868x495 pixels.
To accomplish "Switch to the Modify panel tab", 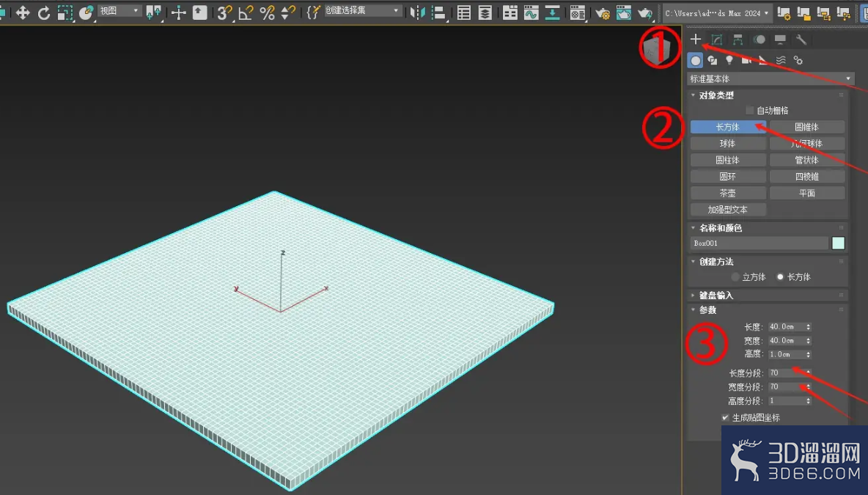I will click(717, 40).
